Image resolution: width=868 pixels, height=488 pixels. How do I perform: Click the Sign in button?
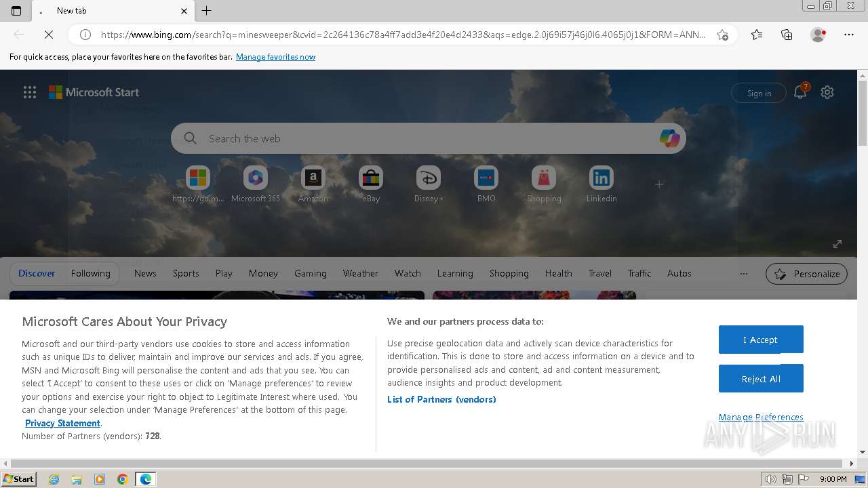[759, 93]
